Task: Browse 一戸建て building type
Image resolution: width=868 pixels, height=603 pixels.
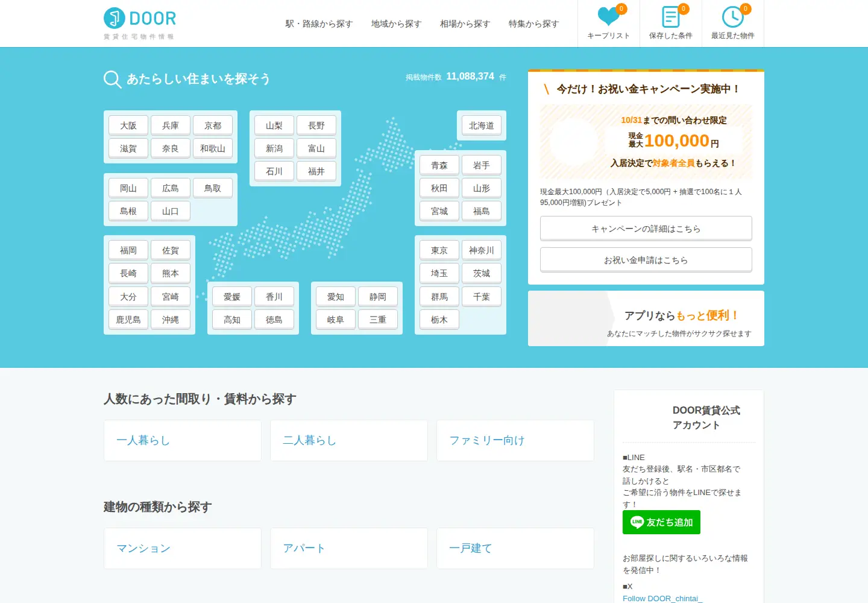Action: click(x=515, y=549)
